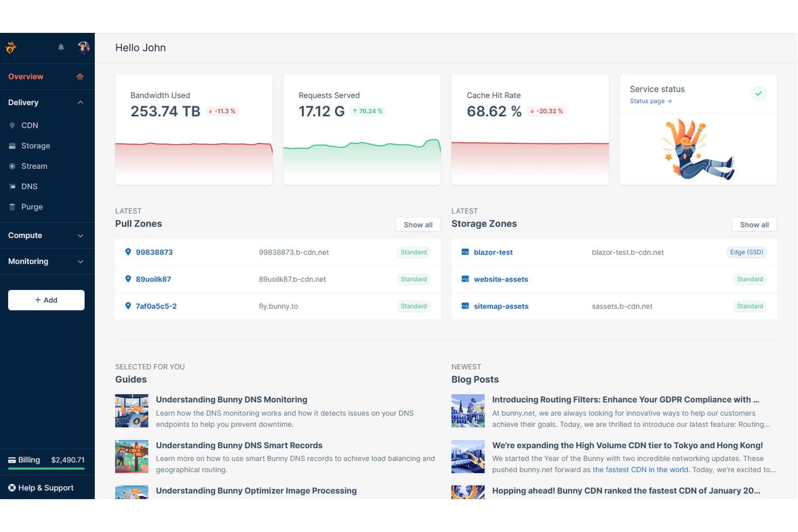Expand the Compute section
The height and width of the screenshot is (532, 798).
click(80, 236)
